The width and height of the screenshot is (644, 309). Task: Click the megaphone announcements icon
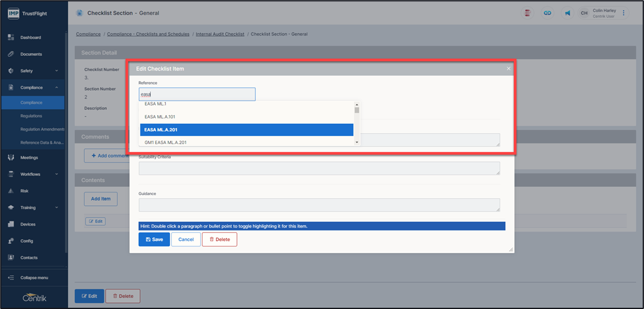pos(567,13)
